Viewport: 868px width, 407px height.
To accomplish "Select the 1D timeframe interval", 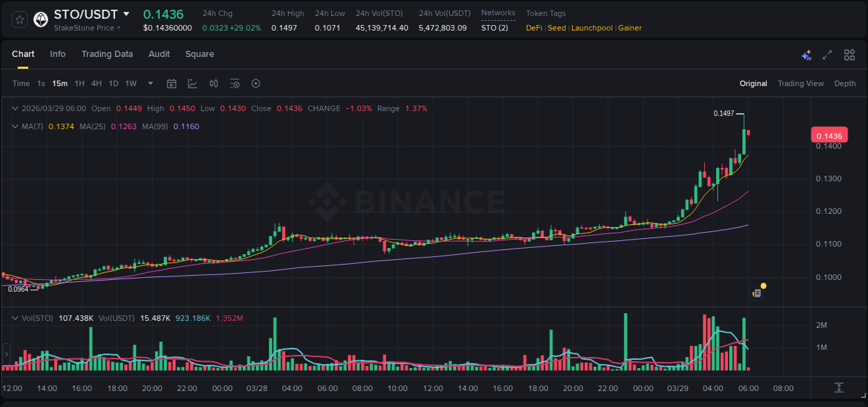I will click(x=112, y=83).
